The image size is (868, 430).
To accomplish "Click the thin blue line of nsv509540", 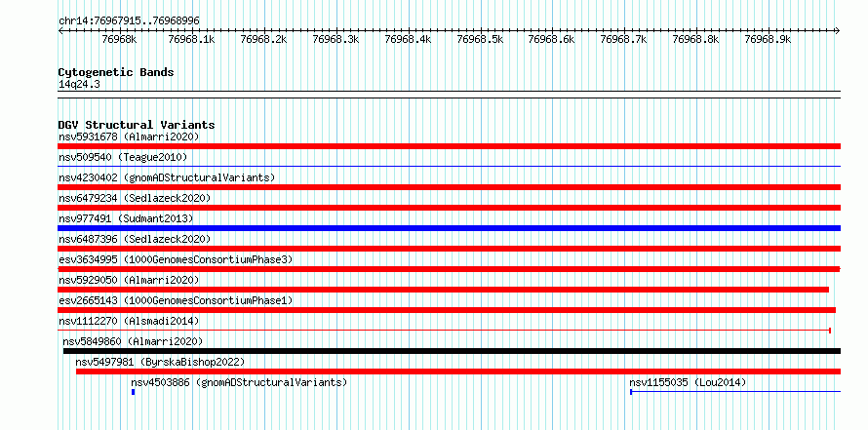I will coord(449,166).
